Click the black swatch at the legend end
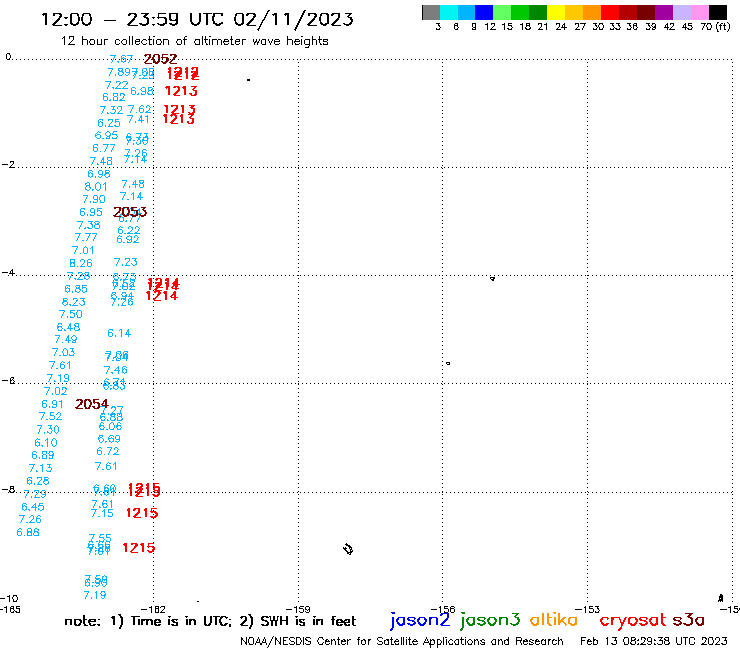The image size is (740, 650). (x=718, y=12)
